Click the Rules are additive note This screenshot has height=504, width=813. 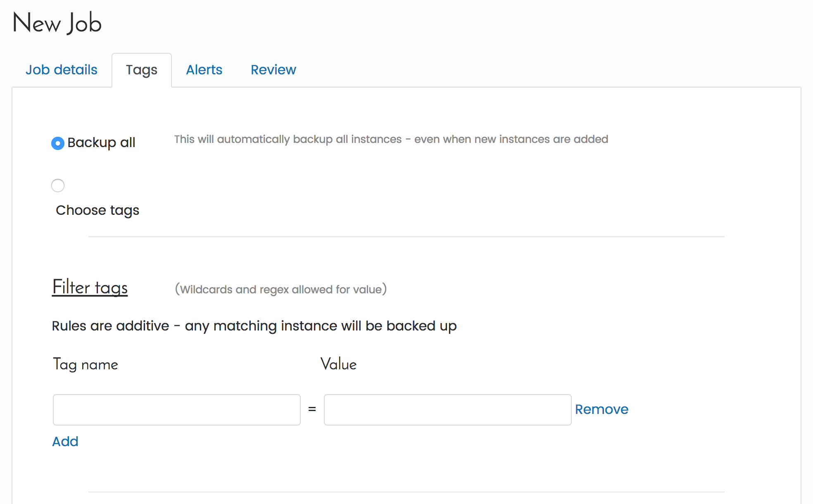pos(254,326)
